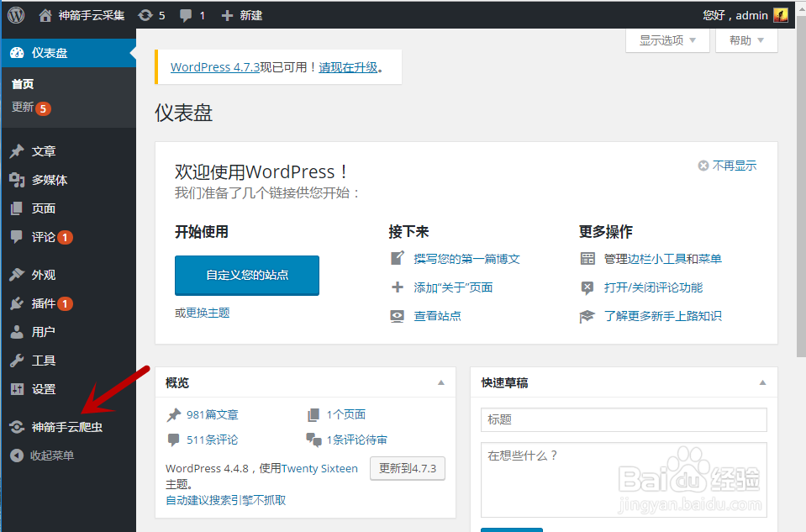Open the 显示选项 dropdown
806x532 pixels.
pos(666,40)
